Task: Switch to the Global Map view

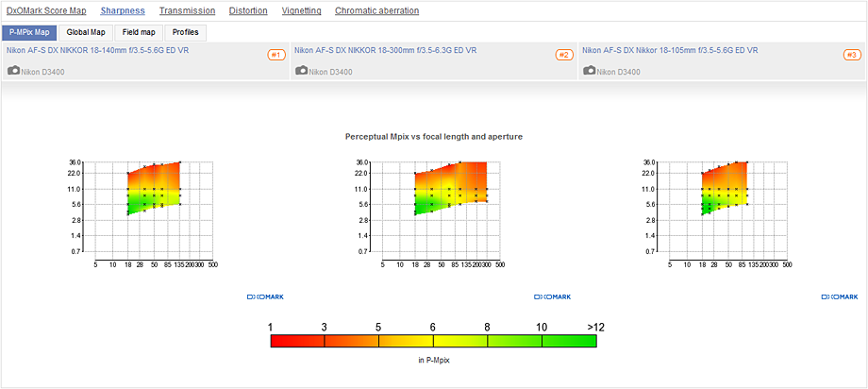Action: [x=86, y=33]
